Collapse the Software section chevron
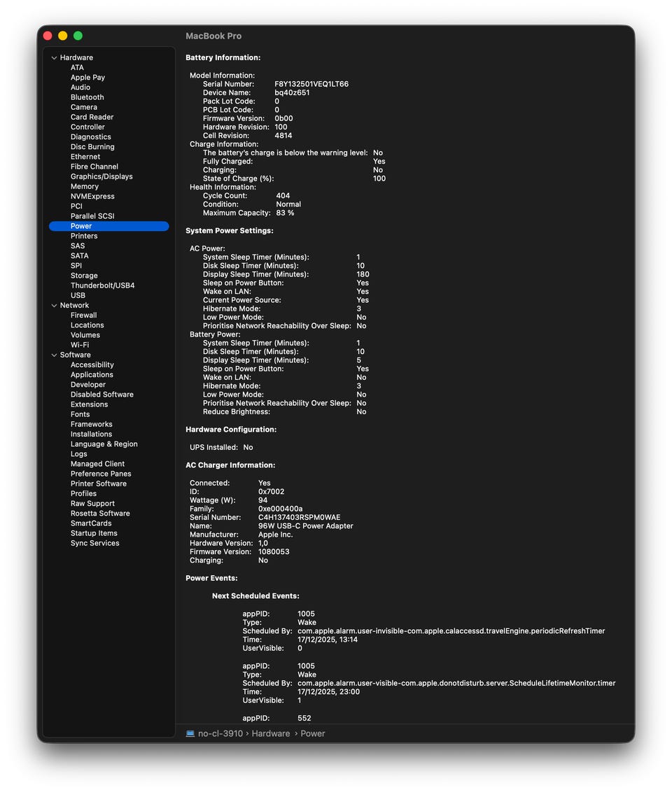Screen dimensions: 672x792 coord(54,355)
